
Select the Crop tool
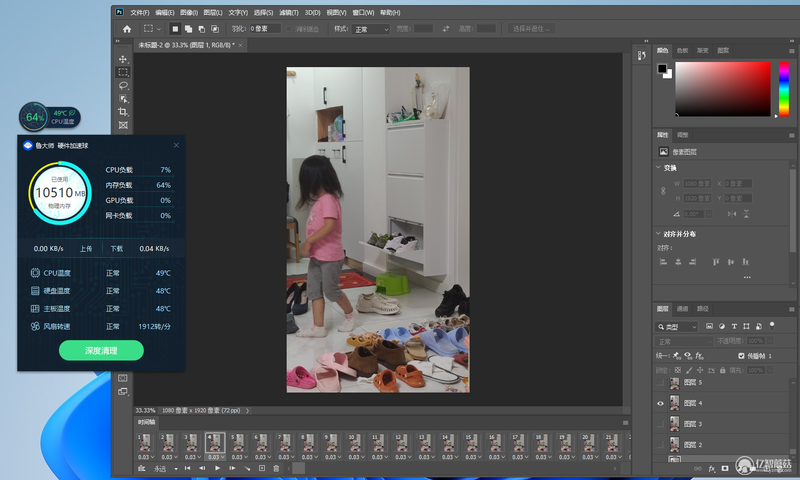(x=123, y=112)
